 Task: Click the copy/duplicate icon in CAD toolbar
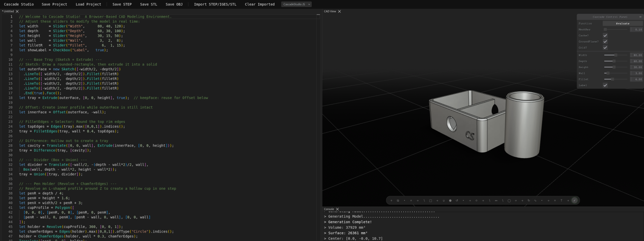[x=398, y=200]
